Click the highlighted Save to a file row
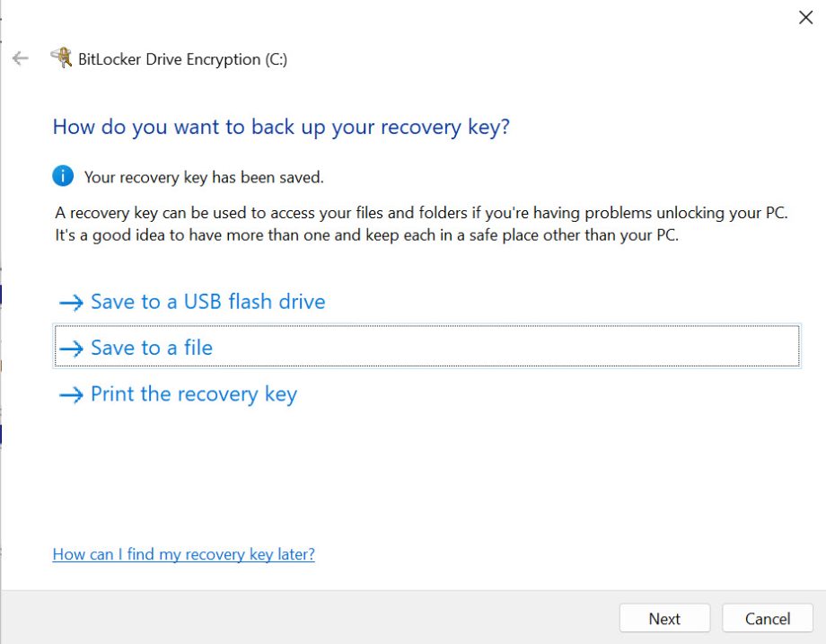Image resolution: width=826 pixels, height=644 pixels. pyautogui.click(x=427, y=346)
